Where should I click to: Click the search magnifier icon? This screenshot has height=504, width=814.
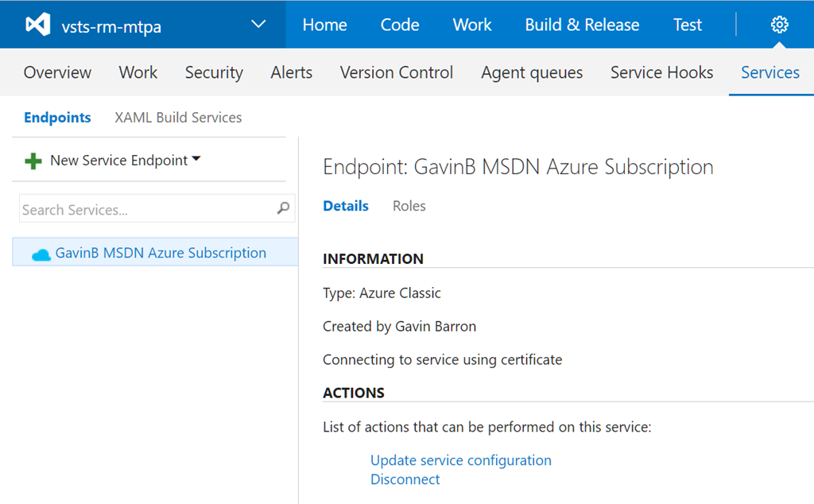click(283, 209)
